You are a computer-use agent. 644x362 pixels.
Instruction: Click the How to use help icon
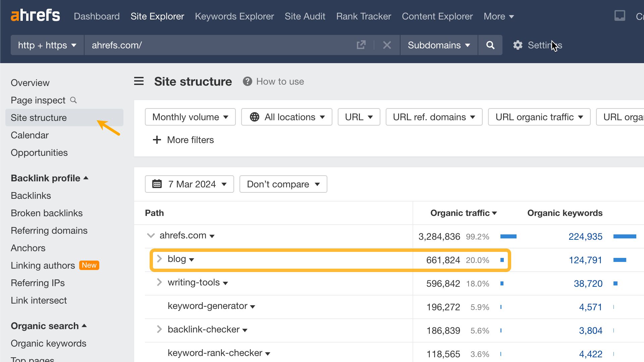[247, 81]
